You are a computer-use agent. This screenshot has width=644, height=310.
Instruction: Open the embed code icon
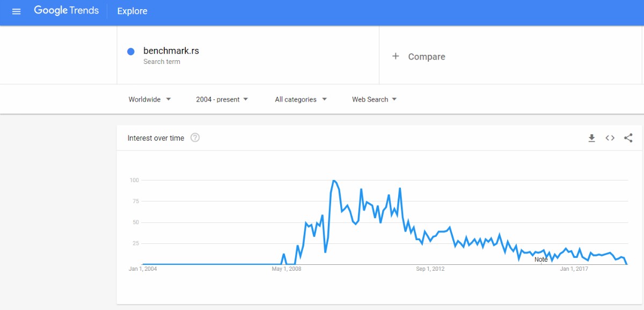pyautogui.click(x=610, y=138)
